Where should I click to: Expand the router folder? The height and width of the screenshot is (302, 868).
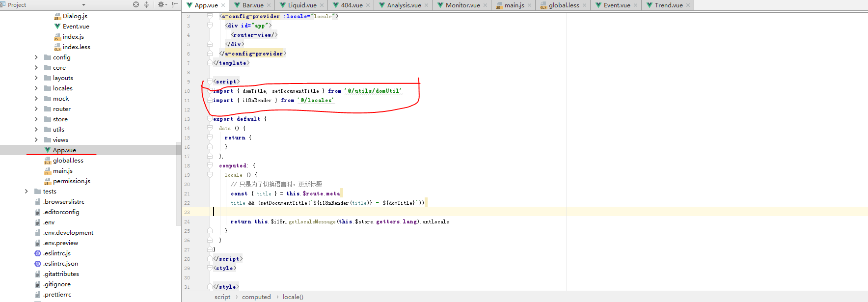(36, 109)
